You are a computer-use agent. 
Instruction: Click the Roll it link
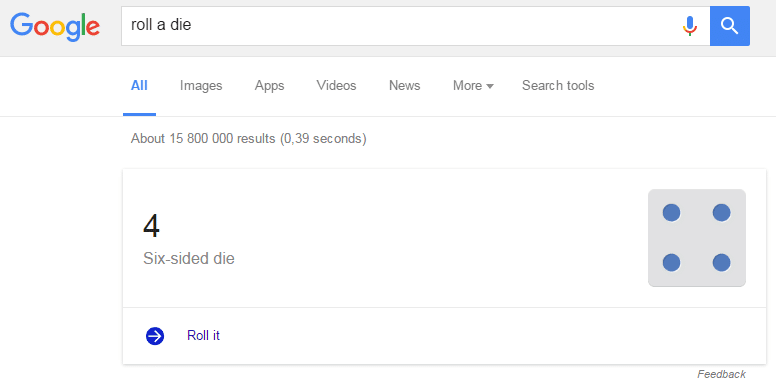tap(203, 336)
